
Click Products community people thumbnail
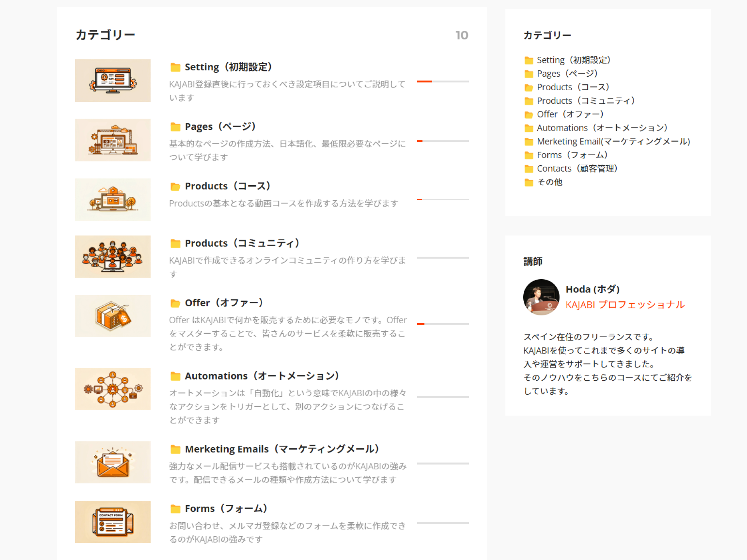pos(113,256)
